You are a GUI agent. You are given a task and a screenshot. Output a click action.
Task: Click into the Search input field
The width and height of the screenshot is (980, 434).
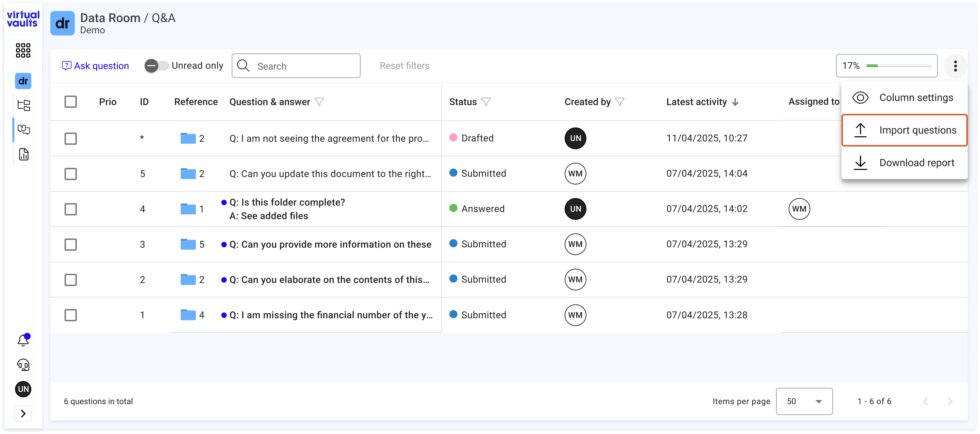pyautogui.click(x=296, y=66)
